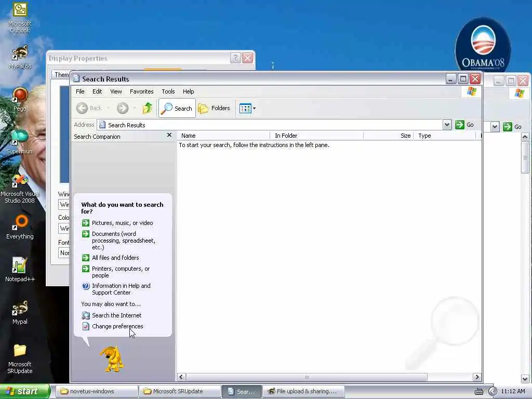The image size is (532, 399).
Task: Sort results by Name column header
Action: click(x=224, y=136)
